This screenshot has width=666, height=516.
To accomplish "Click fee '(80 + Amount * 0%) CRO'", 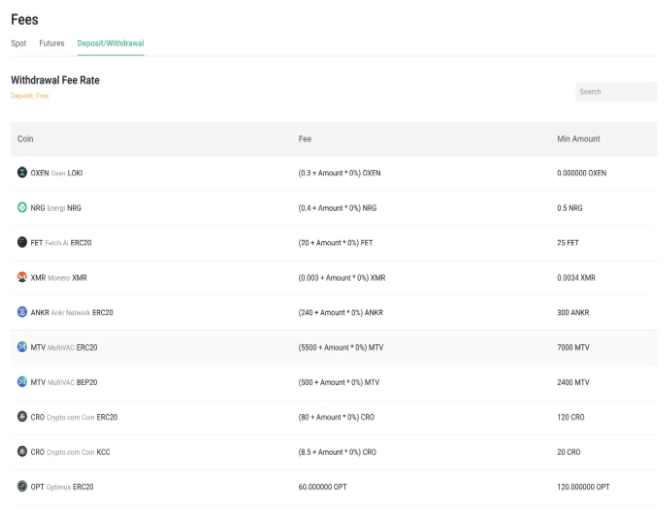I will 337,417.
